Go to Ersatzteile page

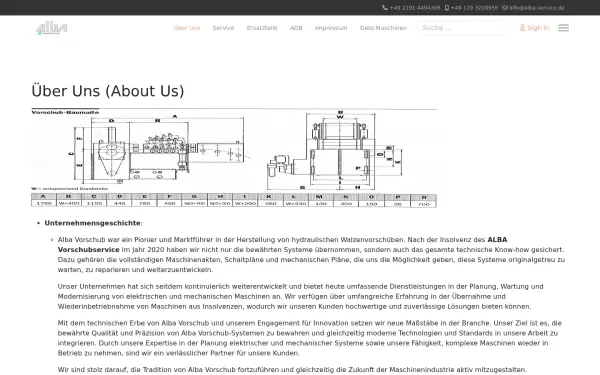point(262,28)
